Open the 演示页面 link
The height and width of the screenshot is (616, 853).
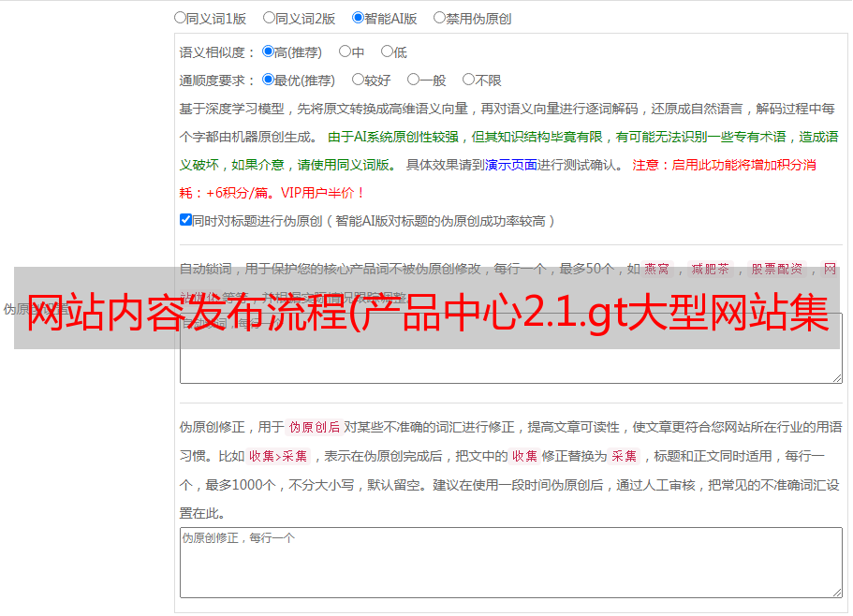click(x=510, y=165)
